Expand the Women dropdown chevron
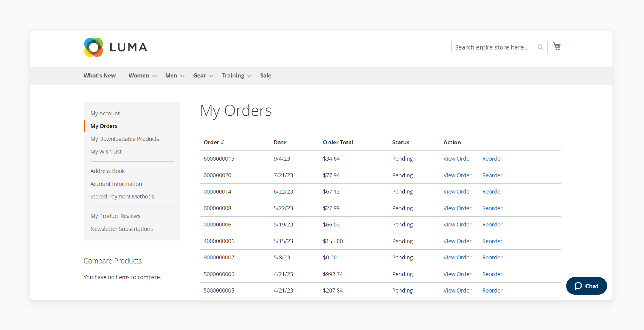The image size is (644, 330). click(x=155, y=76)
